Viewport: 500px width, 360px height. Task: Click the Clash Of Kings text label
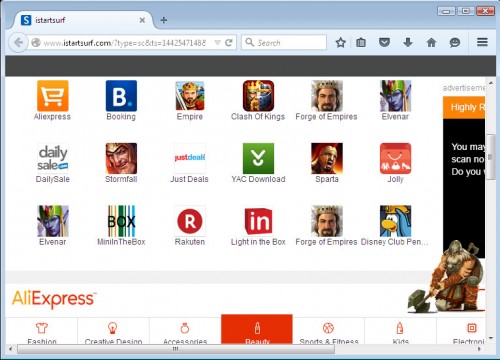point(258,117)
